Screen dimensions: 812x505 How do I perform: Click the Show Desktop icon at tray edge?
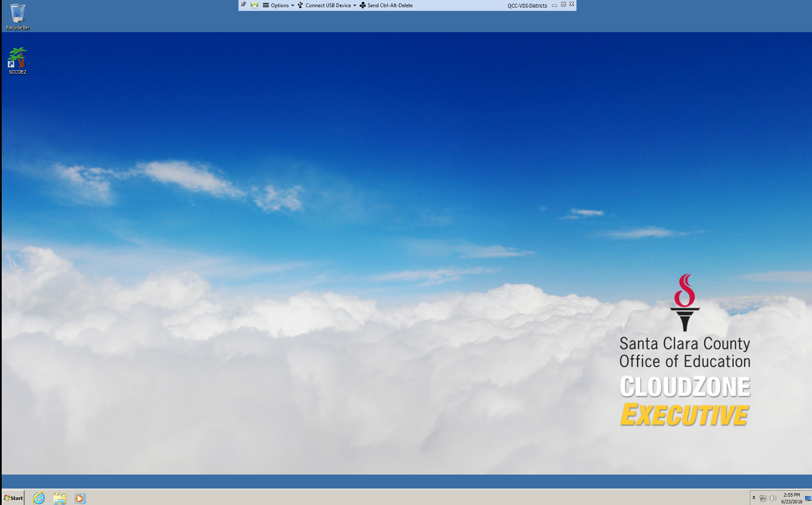coord(808,498)
